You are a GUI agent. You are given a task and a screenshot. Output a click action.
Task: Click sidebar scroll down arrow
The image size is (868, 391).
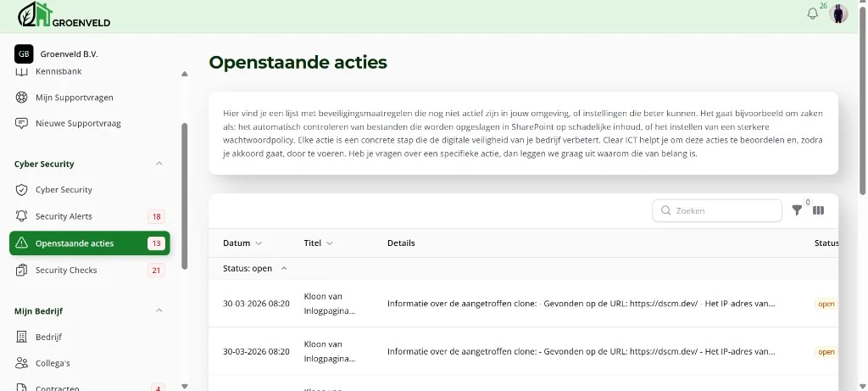[x=185, y=387]
